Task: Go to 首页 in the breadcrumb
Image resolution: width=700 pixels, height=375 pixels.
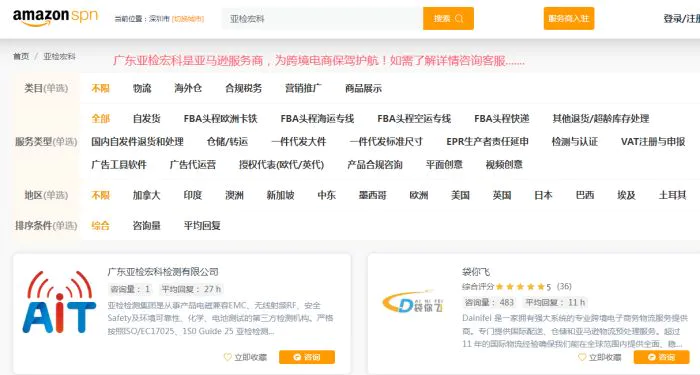Action: 21,56
